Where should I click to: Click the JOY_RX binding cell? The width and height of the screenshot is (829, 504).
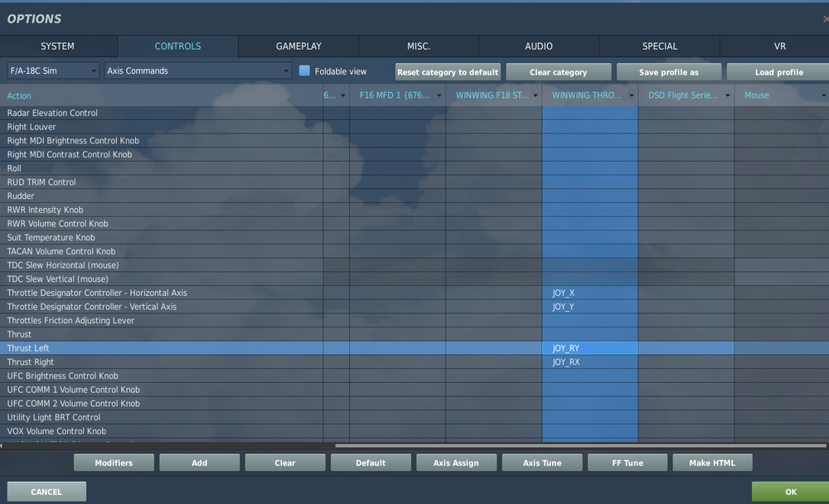click(x=590, y=361)
